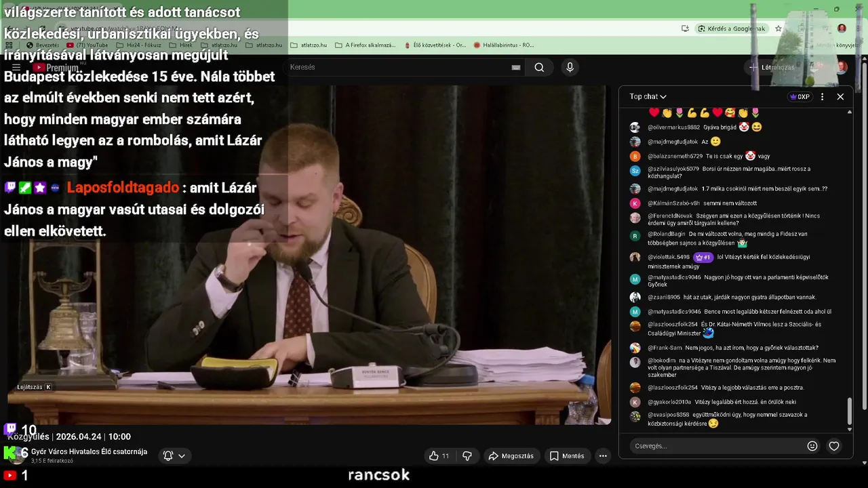Image resolution: width=868 pixels, height=488 pixels.
Task: Click the #1 member badge next to violettak.5498
Action: [703, 257]
